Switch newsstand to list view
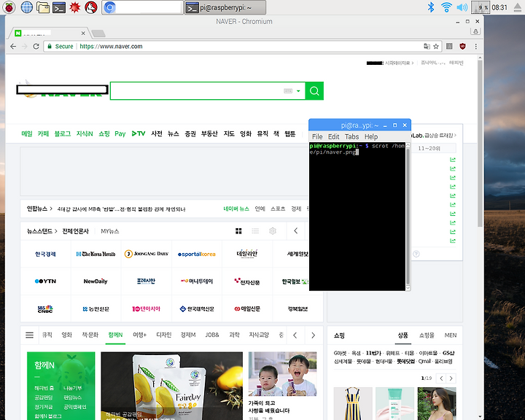Viewport: 525px width, 420px height. click(255, 230)
